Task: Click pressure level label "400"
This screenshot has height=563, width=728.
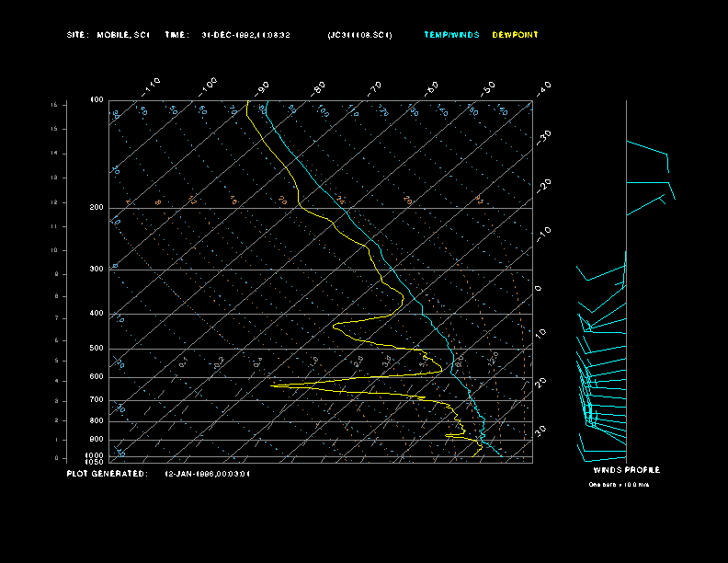Action: (97, 314)
